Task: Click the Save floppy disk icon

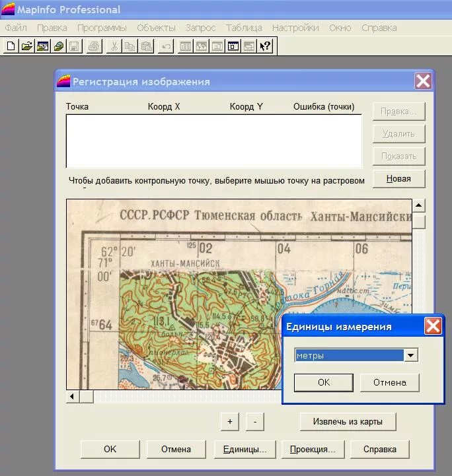Action: 74,46
